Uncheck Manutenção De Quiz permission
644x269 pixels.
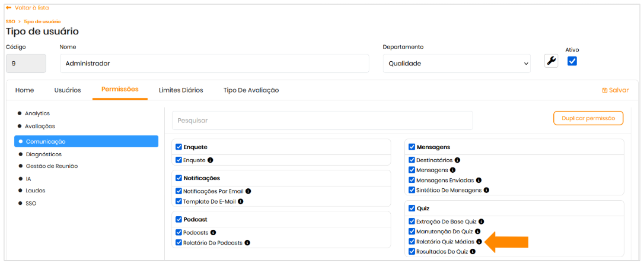pyautogui.click(x=412, y=232)
